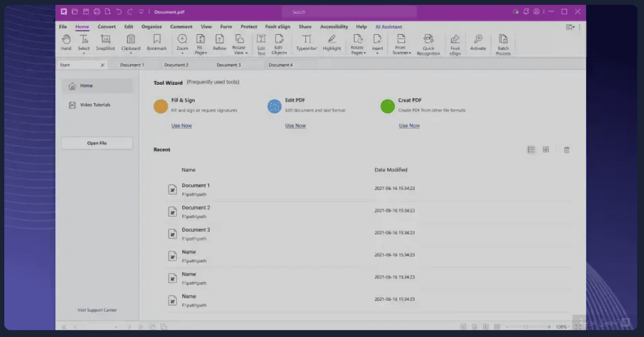Go to first page in status bar

coord(64,327)
